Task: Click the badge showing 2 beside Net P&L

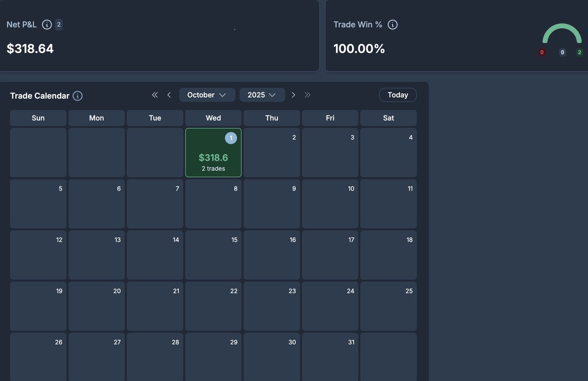Action: pos(59,24)
